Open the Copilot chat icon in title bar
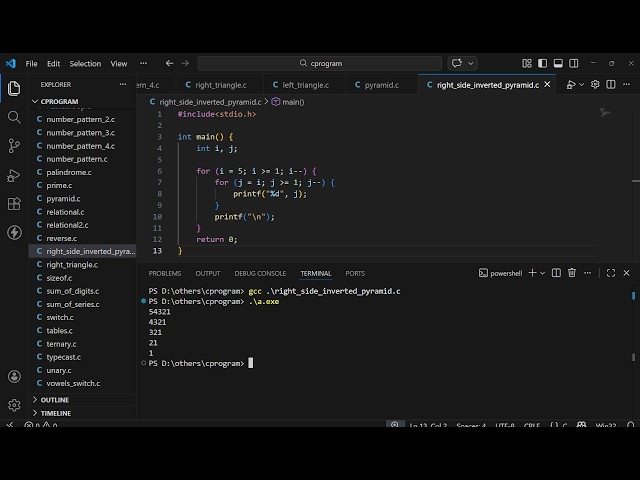The width and height of the screenshot is (640, 480). pos(457,63)
